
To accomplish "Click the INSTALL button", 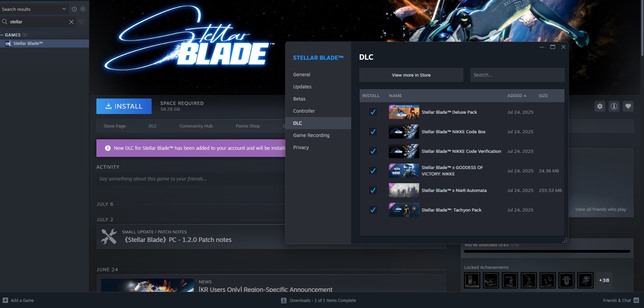I will [x=124, y=106].
